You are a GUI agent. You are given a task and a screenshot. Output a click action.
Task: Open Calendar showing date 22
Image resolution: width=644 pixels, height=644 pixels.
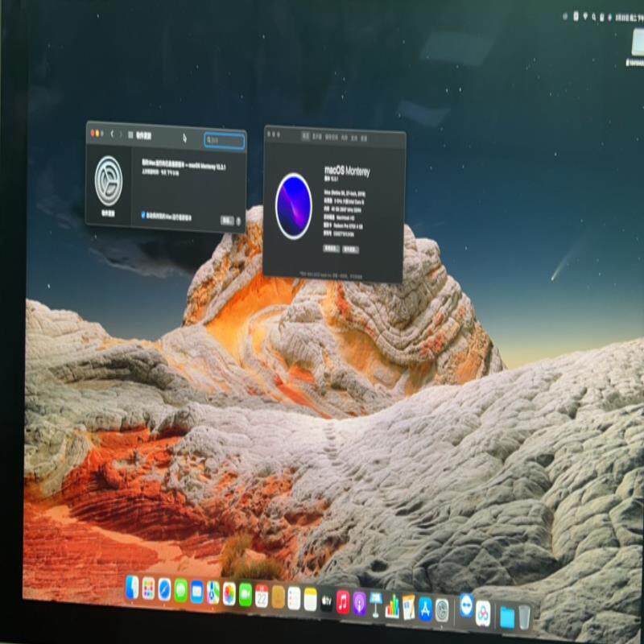click(x=262, y=596)
